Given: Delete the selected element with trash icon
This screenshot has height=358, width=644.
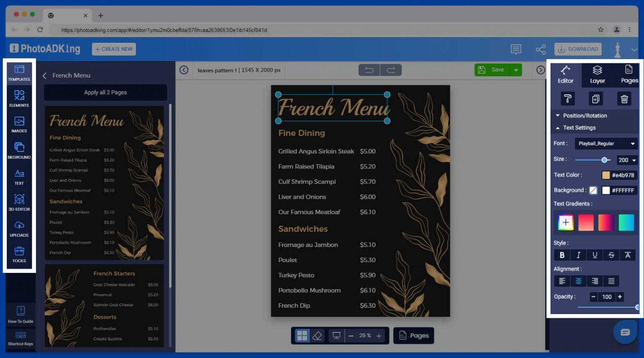Looking at the screenshot, I should click(x=624, y=99).
